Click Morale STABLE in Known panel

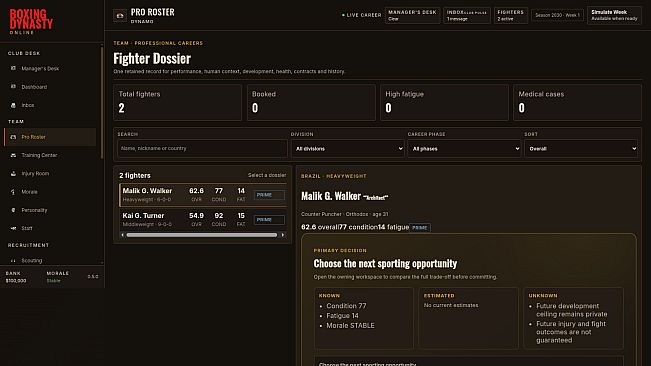pyautogui.click(x=350, y=326)
